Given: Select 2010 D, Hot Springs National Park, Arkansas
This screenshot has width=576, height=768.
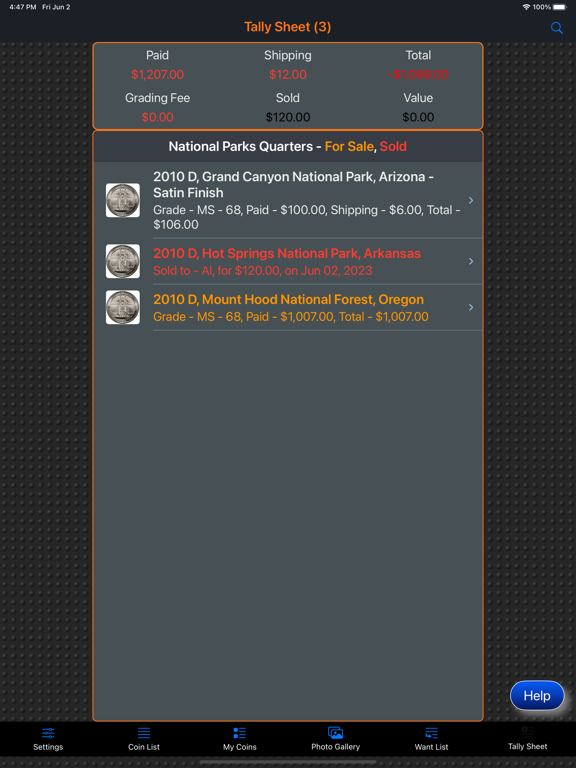Looking at the screenshot, I should (287, 254).
